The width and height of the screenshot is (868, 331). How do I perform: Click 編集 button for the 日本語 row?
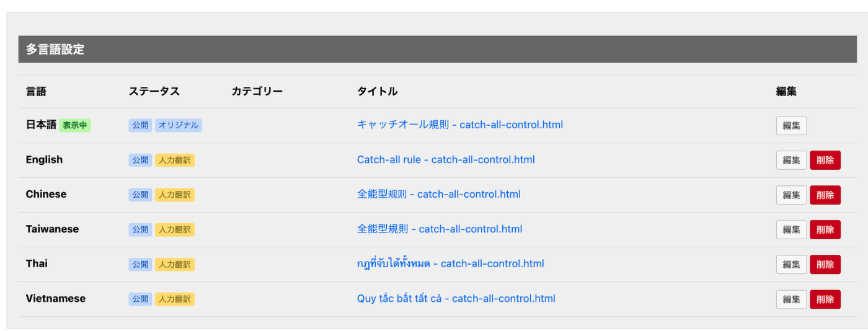point(791,125)
